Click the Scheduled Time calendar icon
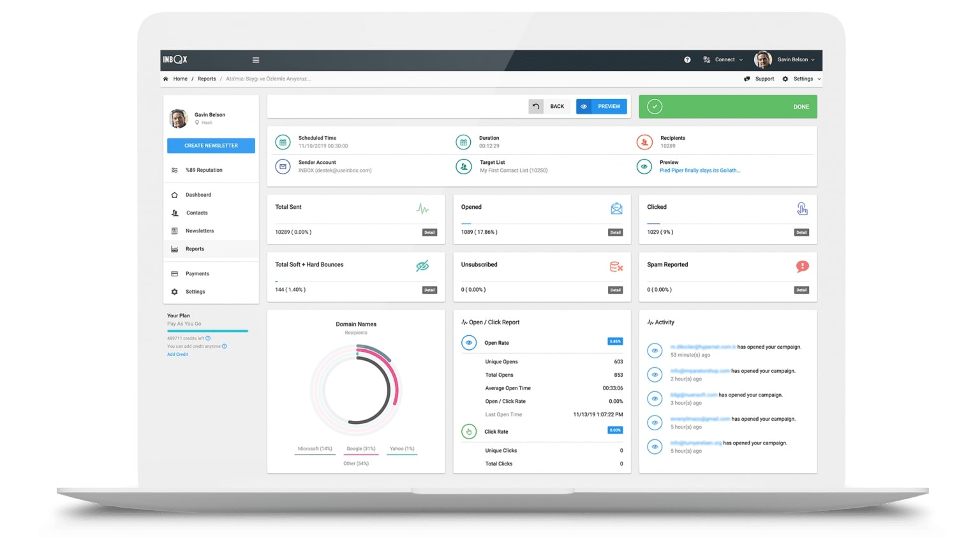This screenshot has height=544, width=980. tap(283, 142)
